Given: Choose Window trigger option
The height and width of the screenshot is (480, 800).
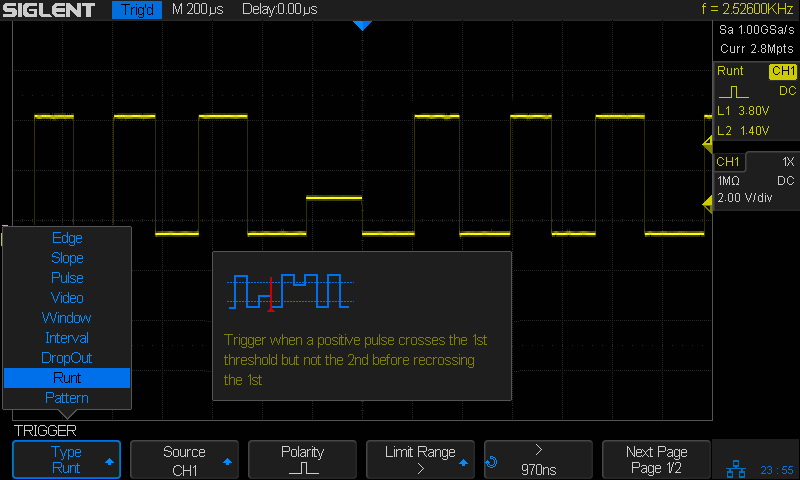Looking at the screenshot, I should coord(67,318).
